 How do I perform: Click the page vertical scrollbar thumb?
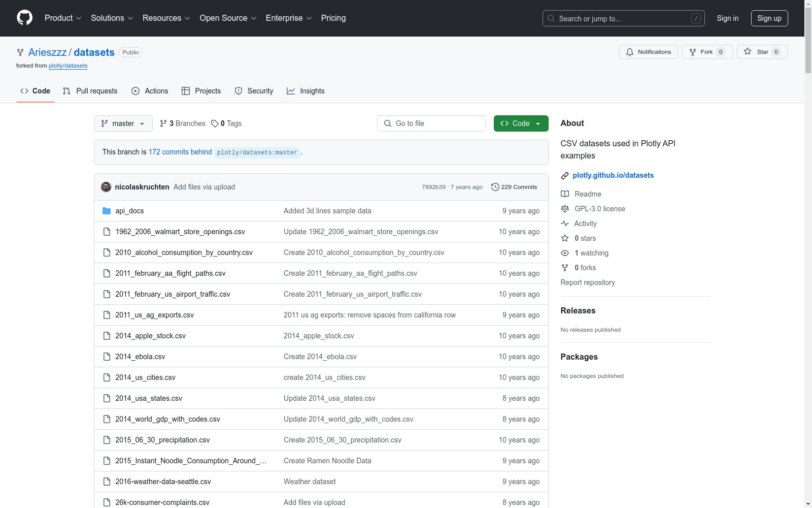click(x=808, y=41)
